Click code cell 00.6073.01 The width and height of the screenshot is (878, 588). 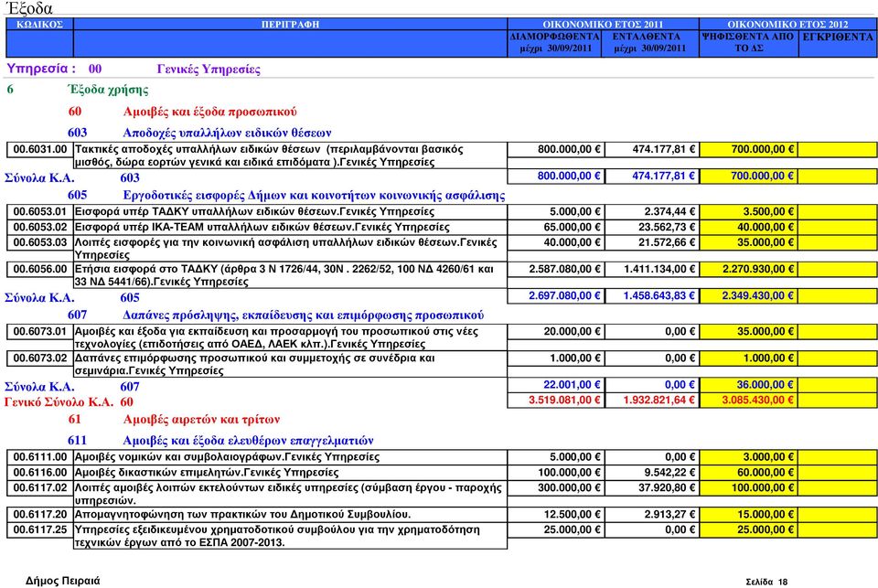point(39,332)
